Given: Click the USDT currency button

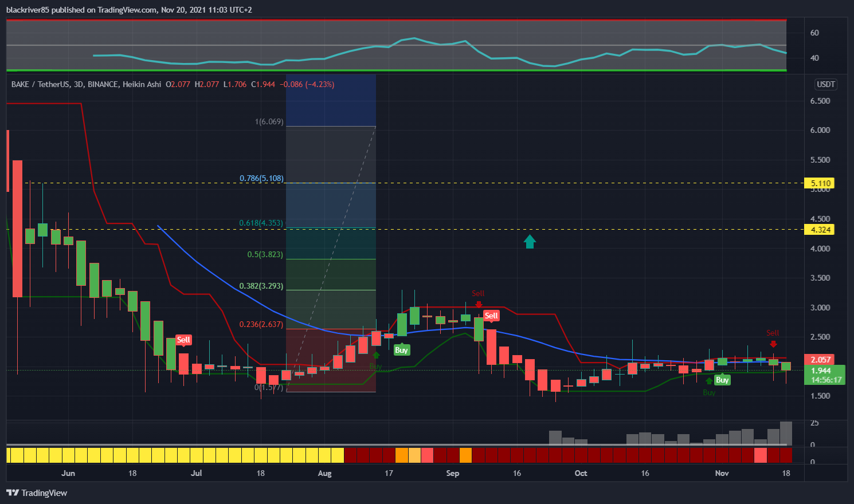Looking at the screenshot, I should pyautogui.click(x=825, y=84).
